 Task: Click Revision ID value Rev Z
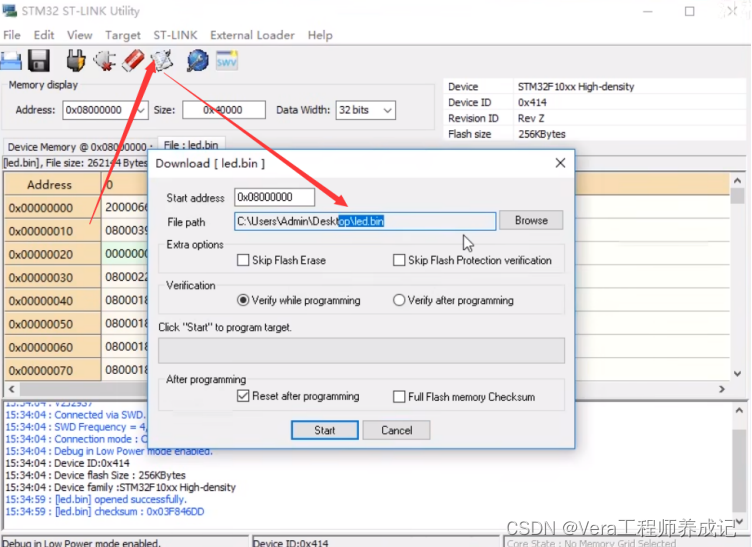(530, 118)
